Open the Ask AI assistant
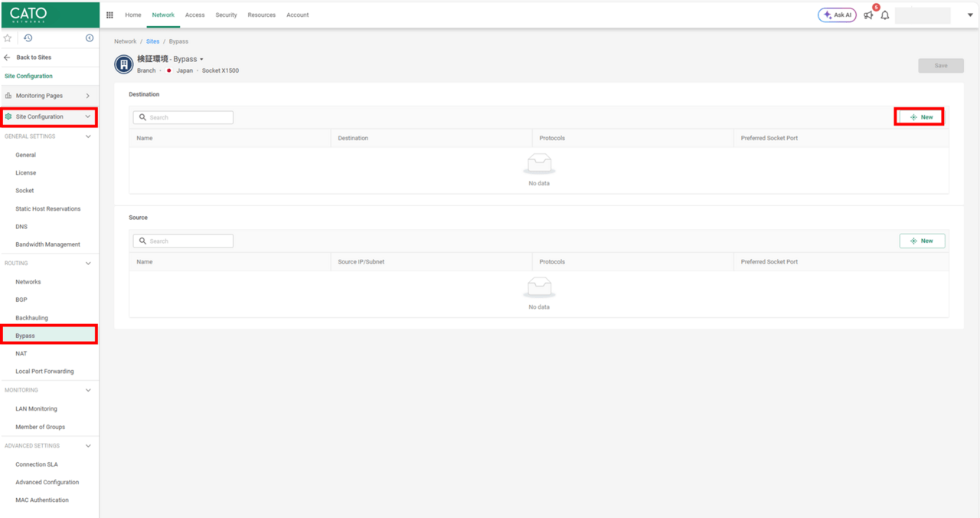The image size is (980, 518). (837, 15)
